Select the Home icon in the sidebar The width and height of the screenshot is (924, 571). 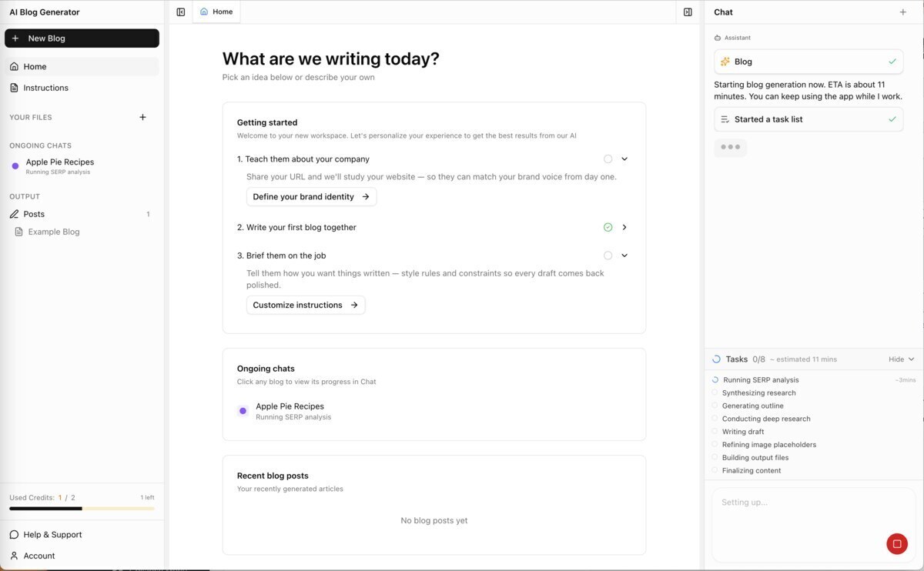[x=13, y=66]
